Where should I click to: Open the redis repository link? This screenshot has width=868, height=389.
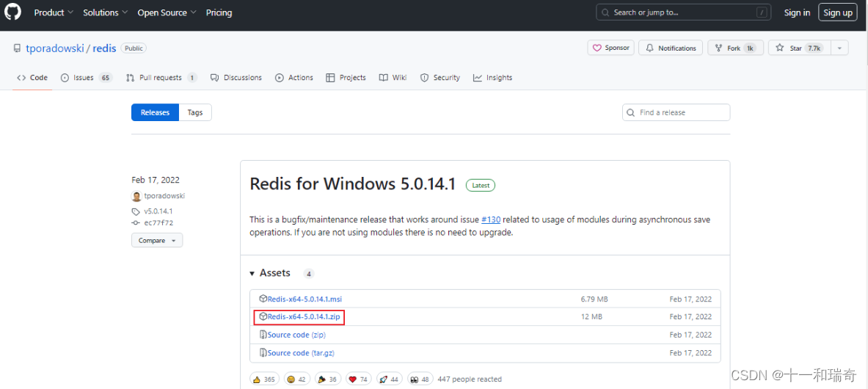[104, 48]
